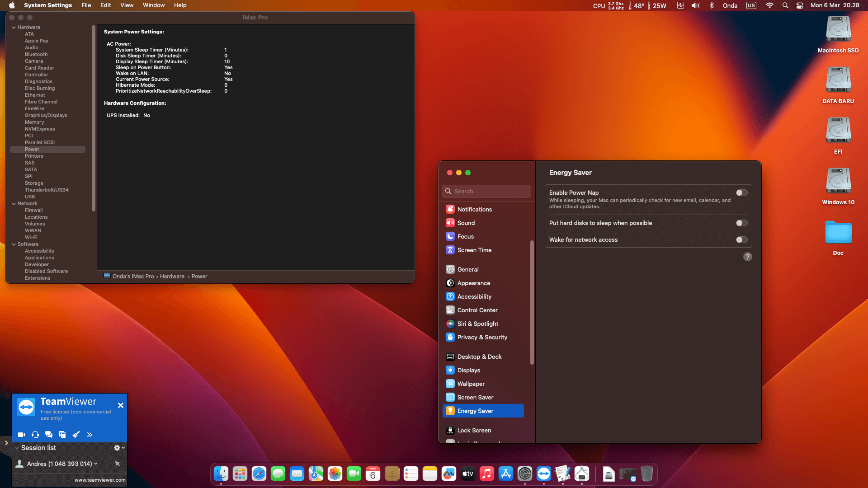The image size is (868, 488).
Task: Click the TeamViewer video camera icon
Action: [21, 435]
